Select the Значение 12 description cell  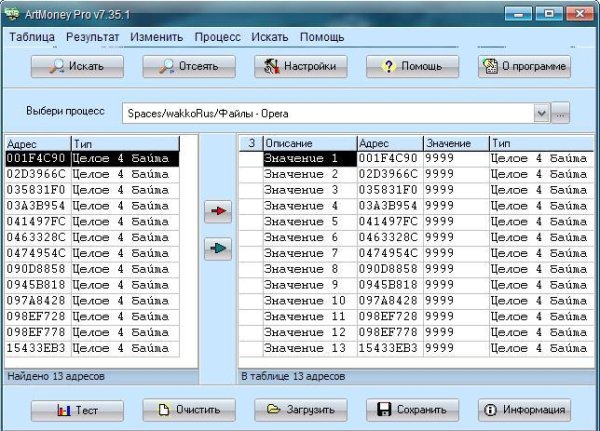click(x=310, y=333)
